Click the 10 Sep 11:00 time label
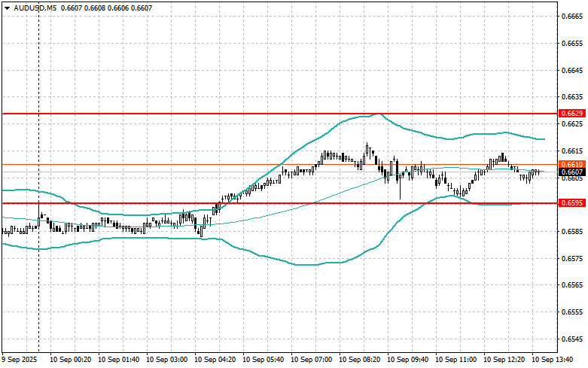Screen dimensions: 588x368 (456, 360)
